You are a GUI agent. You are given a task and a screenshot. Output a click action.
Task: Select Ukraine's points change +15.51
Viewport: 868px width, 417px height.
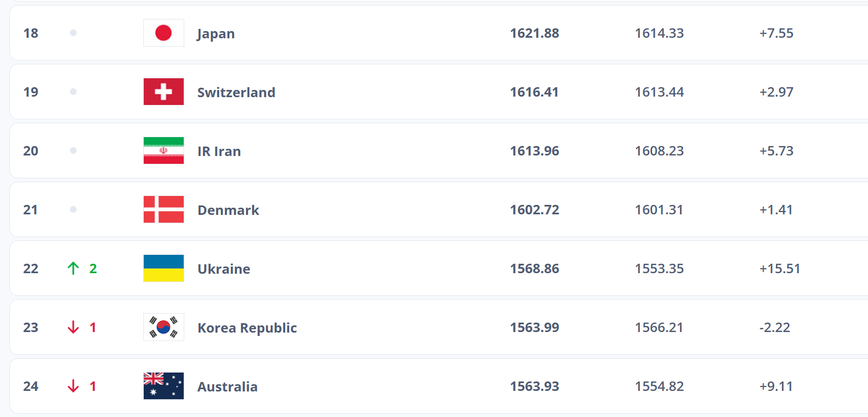[x=780, y=269]
